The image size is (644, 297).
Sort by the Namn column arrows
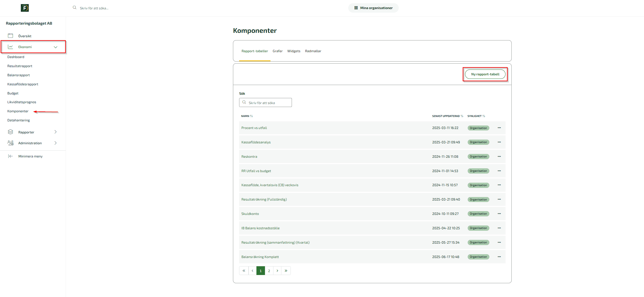(x=251, y=116)
